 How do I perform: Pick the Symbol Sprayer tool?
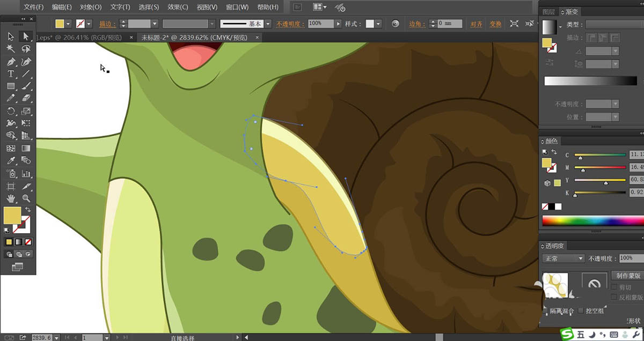pyautogui.click(x=11, y=173)
